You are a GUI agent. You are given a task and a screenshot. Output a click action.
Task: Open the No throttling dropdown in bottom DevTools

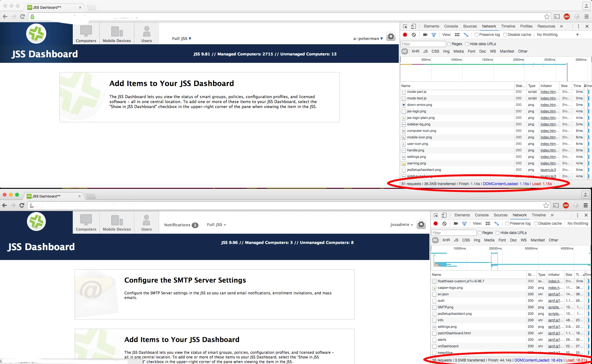click(x=578, y=223)
